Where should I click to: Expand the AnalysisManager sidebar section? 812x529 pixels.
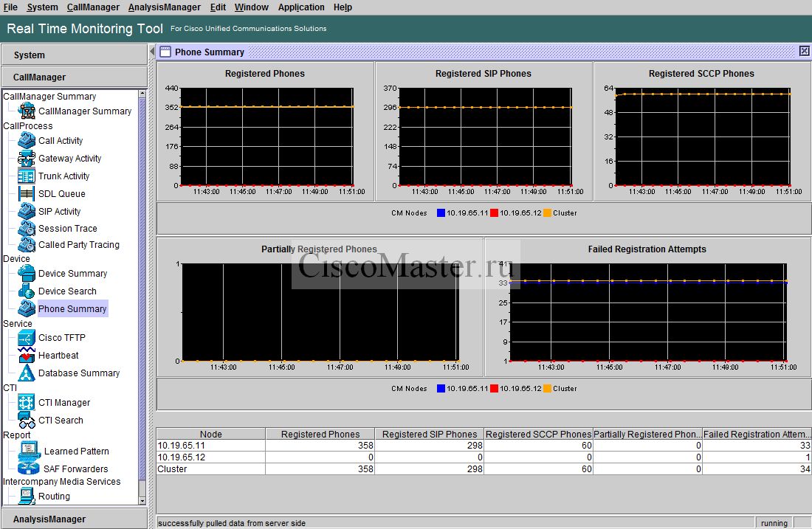75,519
